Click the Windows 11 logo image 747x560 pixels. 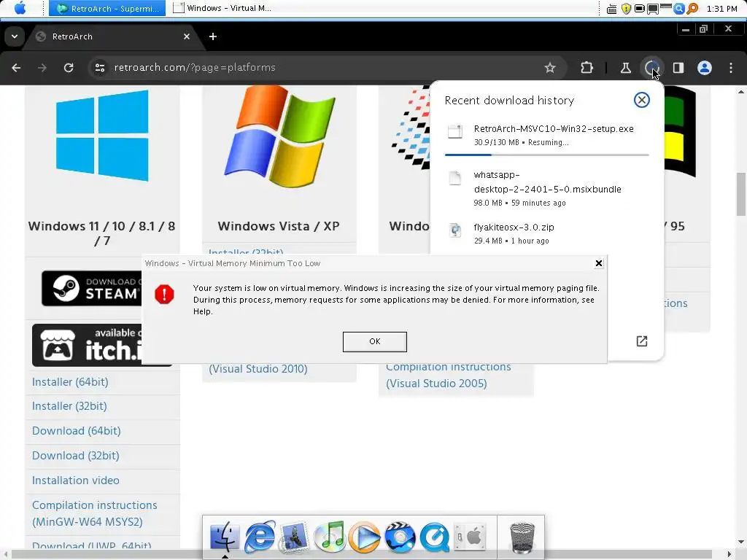[102, 136]
